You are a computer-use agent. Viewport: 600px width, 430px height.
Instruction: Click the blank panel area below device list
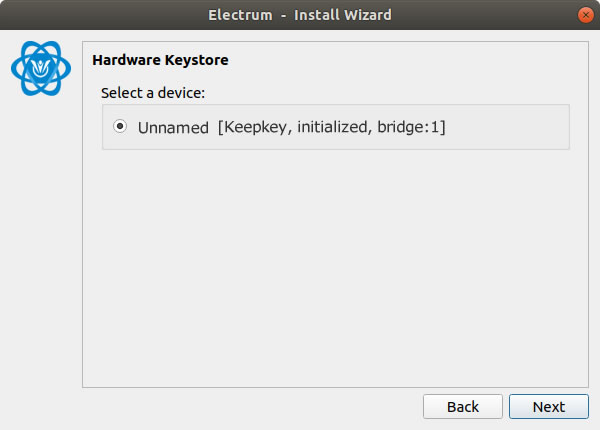click(x=335, y=268)
